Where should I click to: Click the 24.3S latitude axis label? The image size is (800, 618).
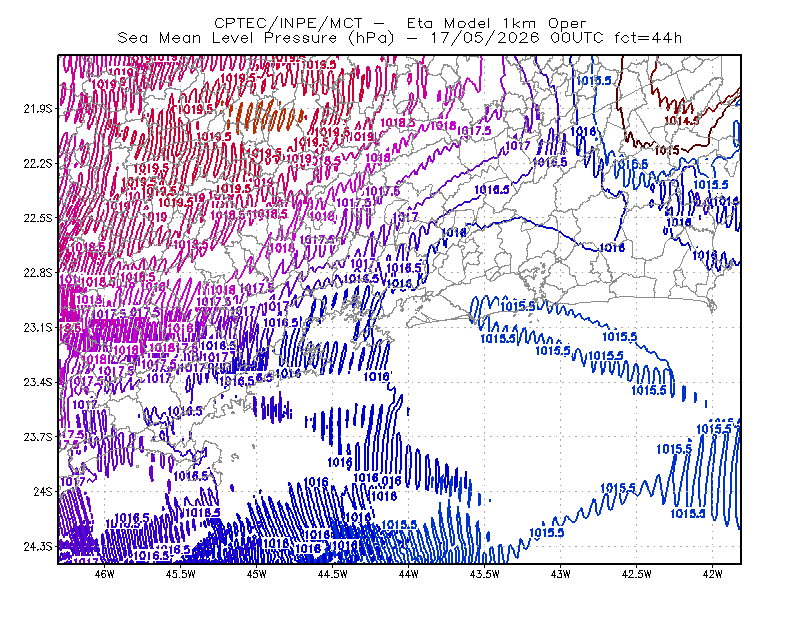(38, 547)
